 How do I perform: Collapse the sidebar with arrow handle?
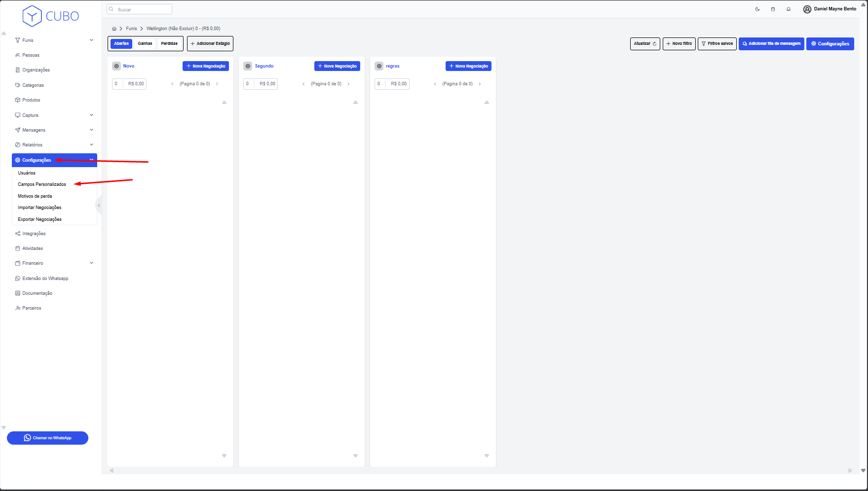(x=99, y=206)
